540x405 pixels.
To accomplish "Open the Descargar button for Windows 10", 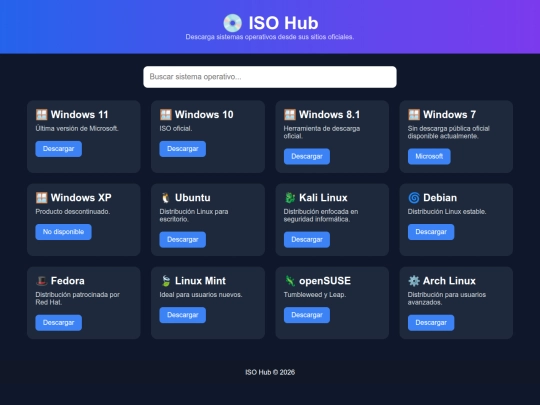I will pyautogui.click(x=183, y=149).
